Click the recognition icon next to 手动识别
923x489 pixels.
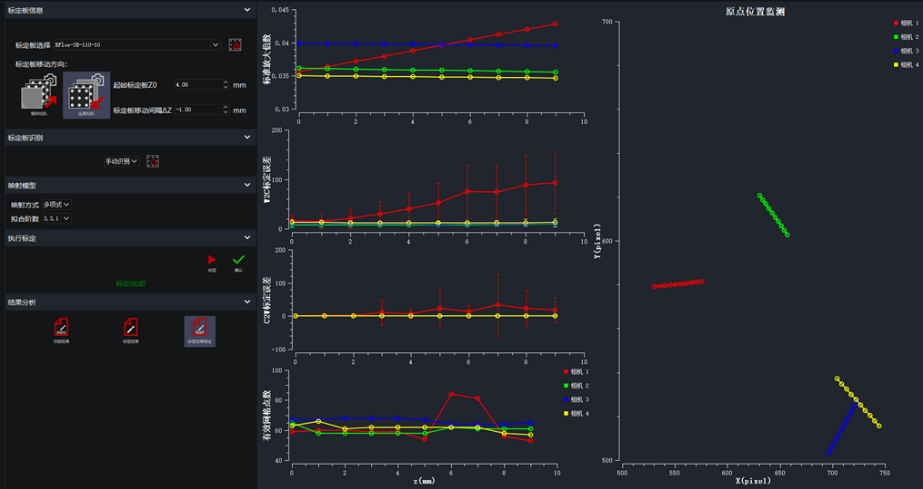tap(153, 161)
